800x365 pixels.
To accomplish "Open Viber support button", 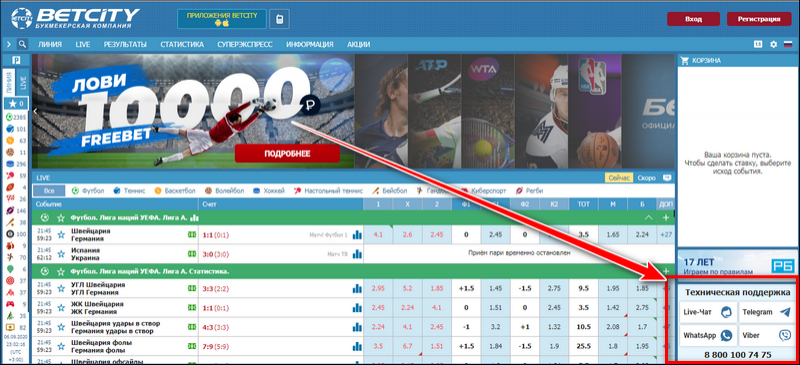I will click(767, 336).
